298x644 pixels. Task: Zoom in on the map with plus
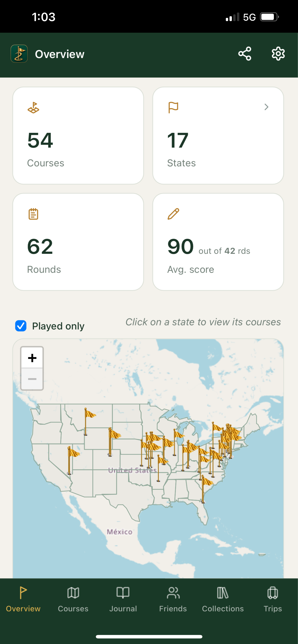[32, 358]
